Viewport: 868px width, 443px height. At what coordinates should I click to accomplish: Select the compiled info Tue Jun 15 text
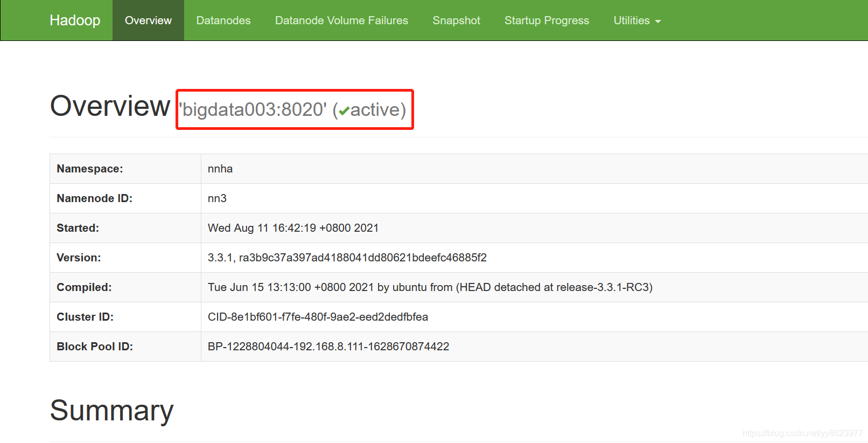pyautogui.click(x=430, y=287)
